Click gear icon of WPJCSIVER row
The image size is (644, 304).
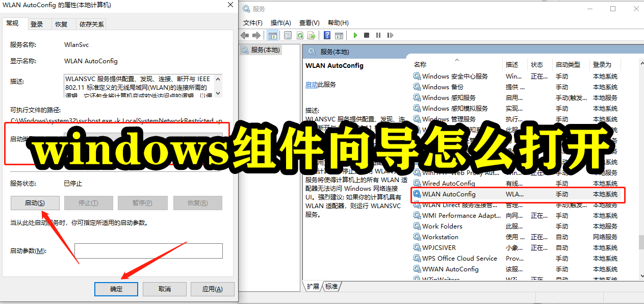point(417,247)
